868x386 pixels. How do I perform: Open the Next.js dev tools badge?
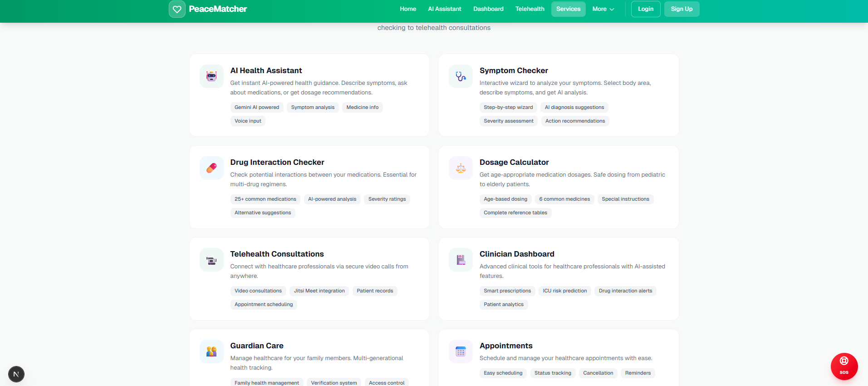16,374
